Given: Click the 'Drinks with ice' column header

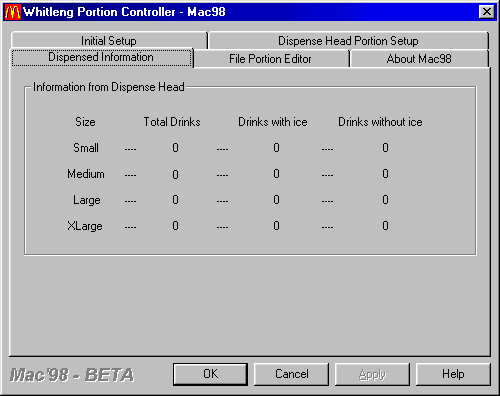Looking at the screenshot, I should [x=273, y=122].
